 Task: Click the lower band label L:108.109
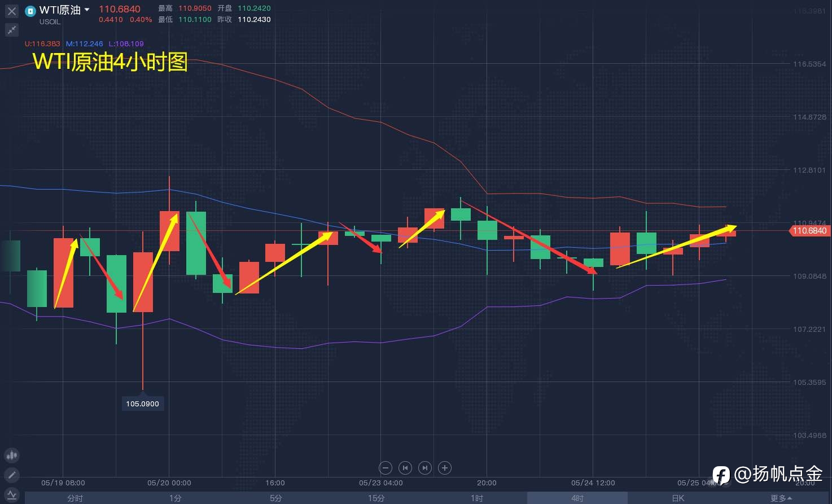point(126,43)
